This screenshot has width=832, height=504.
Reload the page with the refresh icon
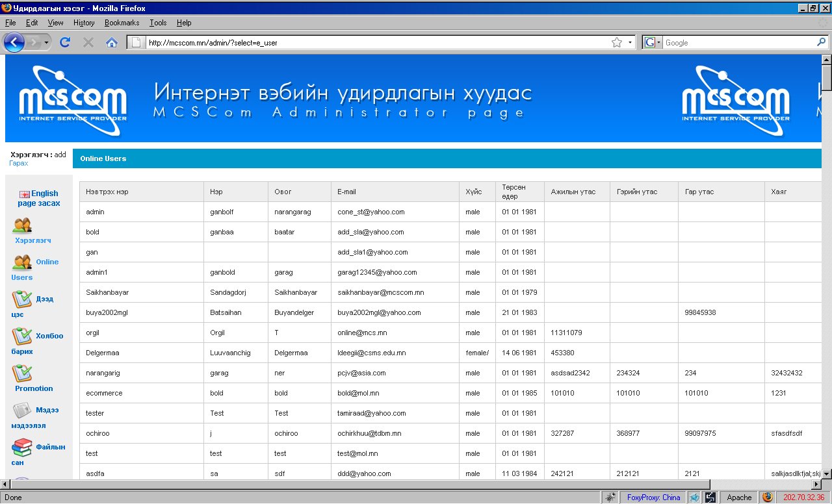coord(65,42)
